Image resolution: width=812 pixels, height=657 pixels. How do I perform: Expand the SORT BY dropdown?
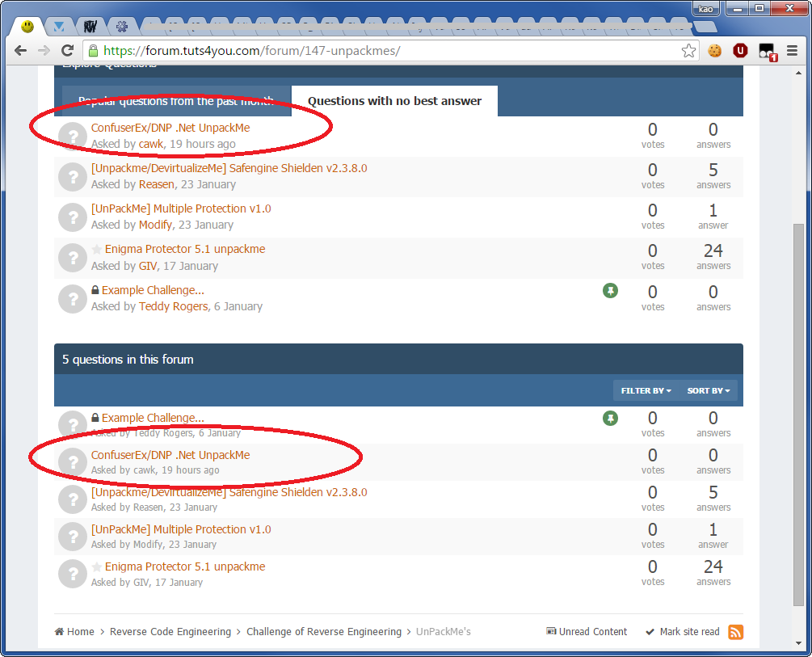pyautogui.click(x=708, y=391)
